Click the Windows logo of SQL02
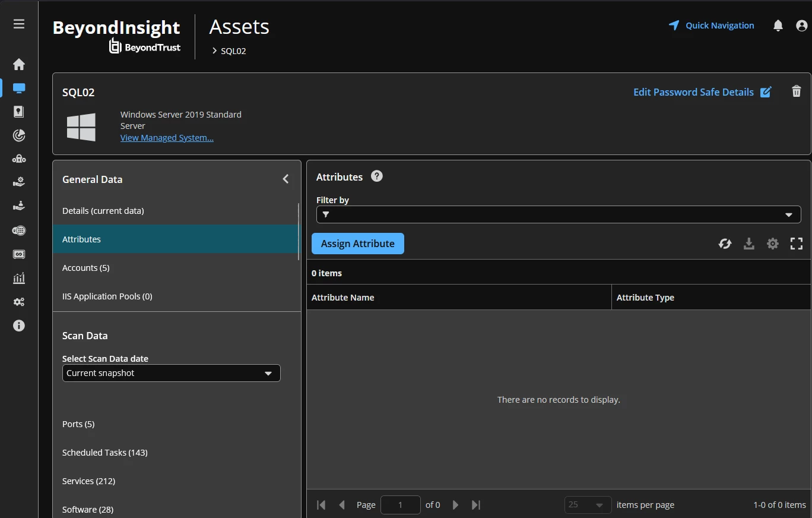This screenshot has width=812, height=518. tap(81, 127)
